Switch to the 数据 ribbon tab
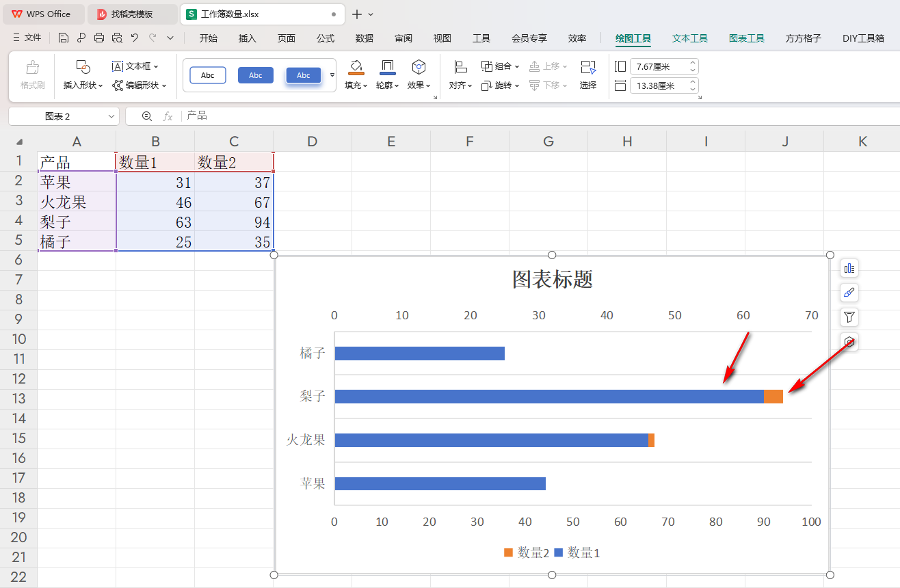This screenshot has height=588, width=900. tap(365, 38)
